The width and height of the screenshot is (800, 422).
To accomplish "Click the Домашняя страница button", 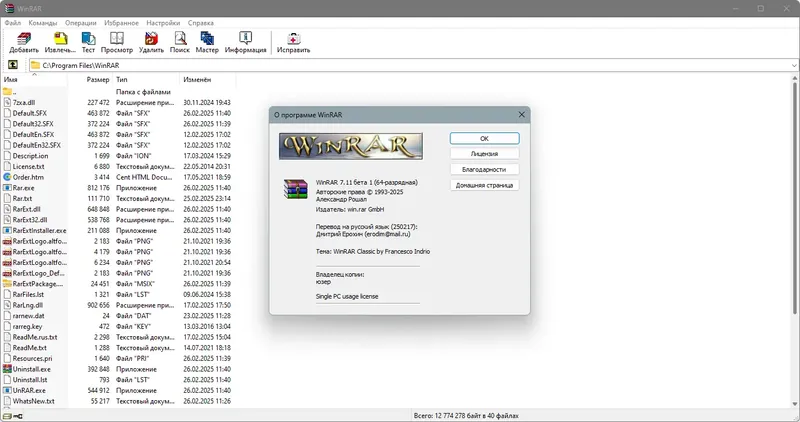I will click(484, 185).
